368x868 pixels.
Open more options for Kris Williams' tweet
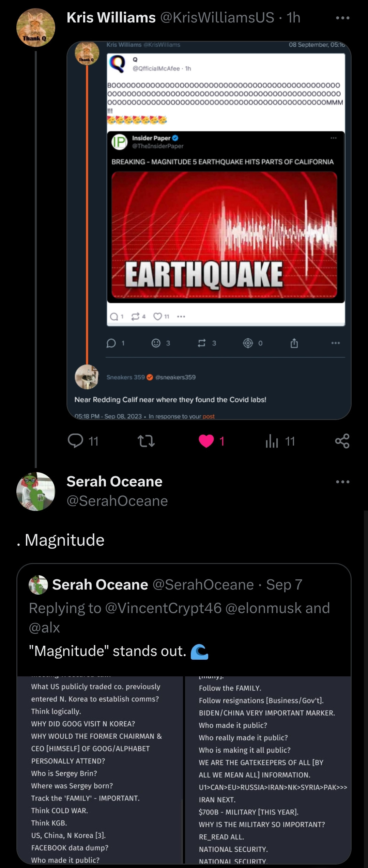pyautogui.click(x=342, y=18)
